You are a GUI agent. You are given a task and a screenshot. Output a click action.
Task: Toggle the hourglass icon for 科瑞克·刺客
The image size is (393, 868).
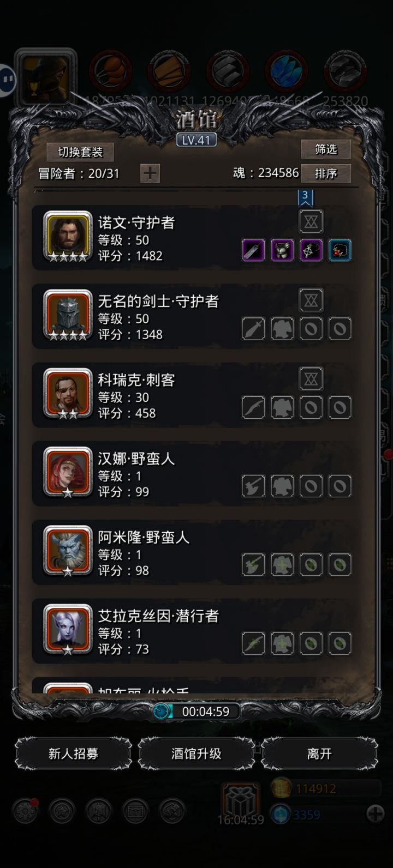[311, 378]
